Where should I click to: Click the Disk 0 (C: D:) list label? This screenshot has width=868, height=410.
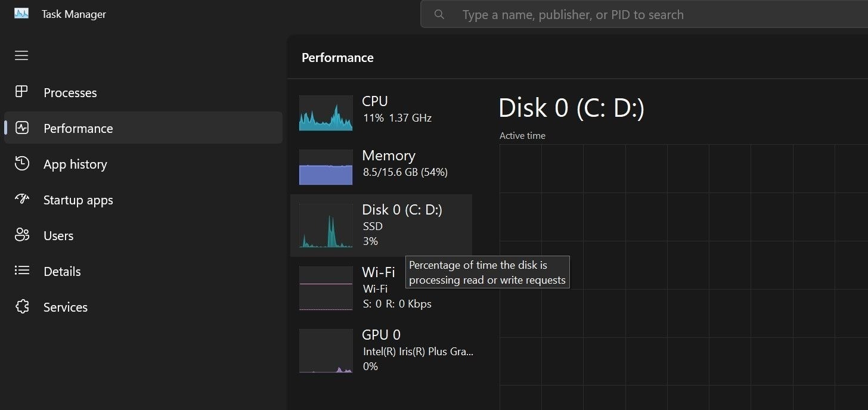tap(402, 210)
